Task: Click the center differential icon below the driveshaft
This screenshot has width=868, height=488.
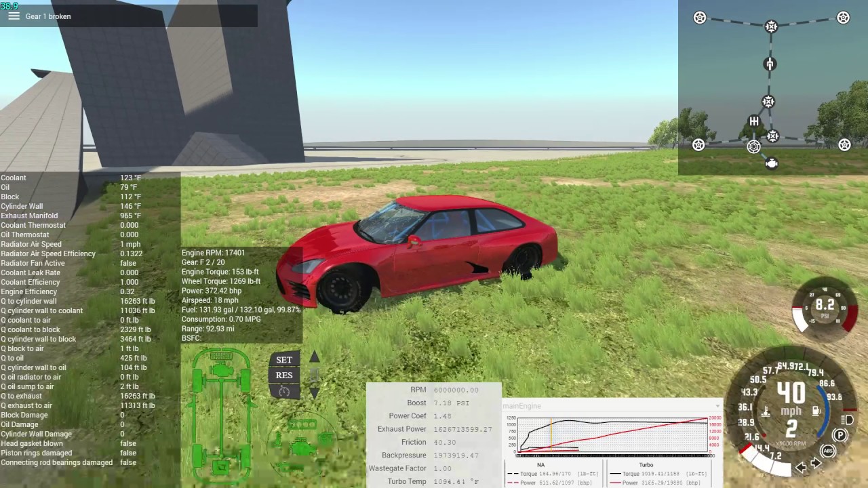Action: (x=768, y=102)
